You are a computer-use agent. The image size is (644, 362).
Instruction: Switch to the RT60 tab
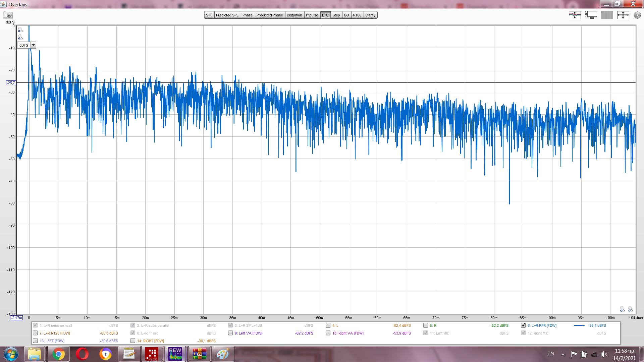[357, 15]
